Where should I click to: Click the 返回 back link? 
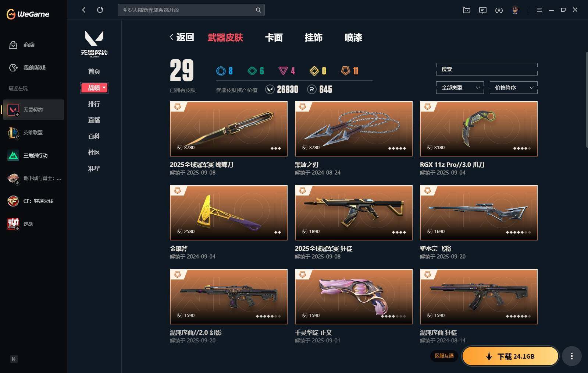click(x=182, y=37)
